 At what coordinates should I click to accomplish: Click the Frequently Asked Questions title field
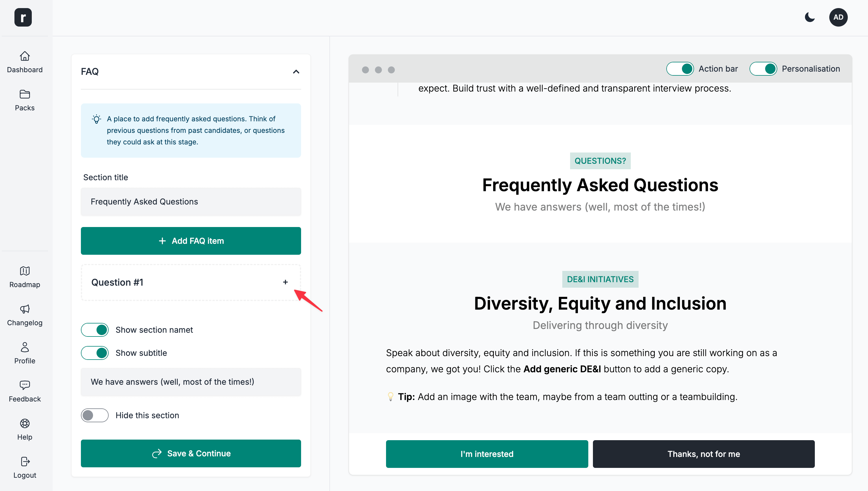coord(191,202)
